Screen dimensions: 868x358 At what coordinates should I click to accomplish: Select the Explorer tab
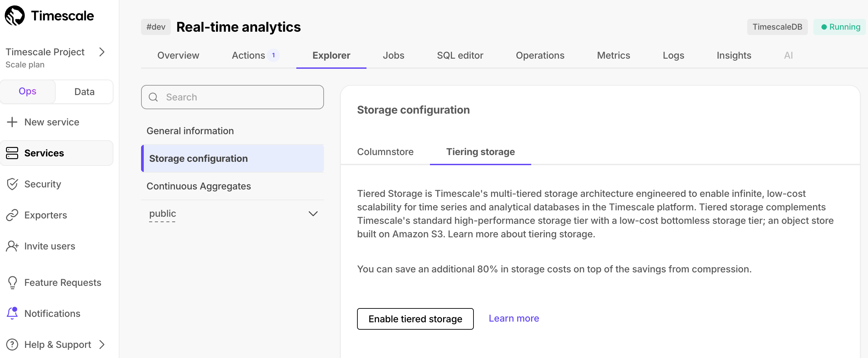pyautogui.click(x=331, y=55)
